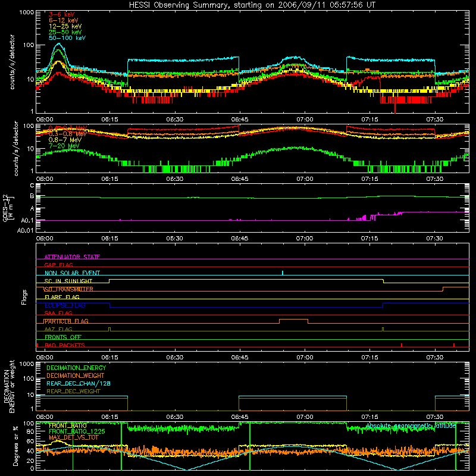The width and height of the screenshot is (476, 476).
Task: Select the red 3-6 keV legend label
Action: tap(62, 14)
